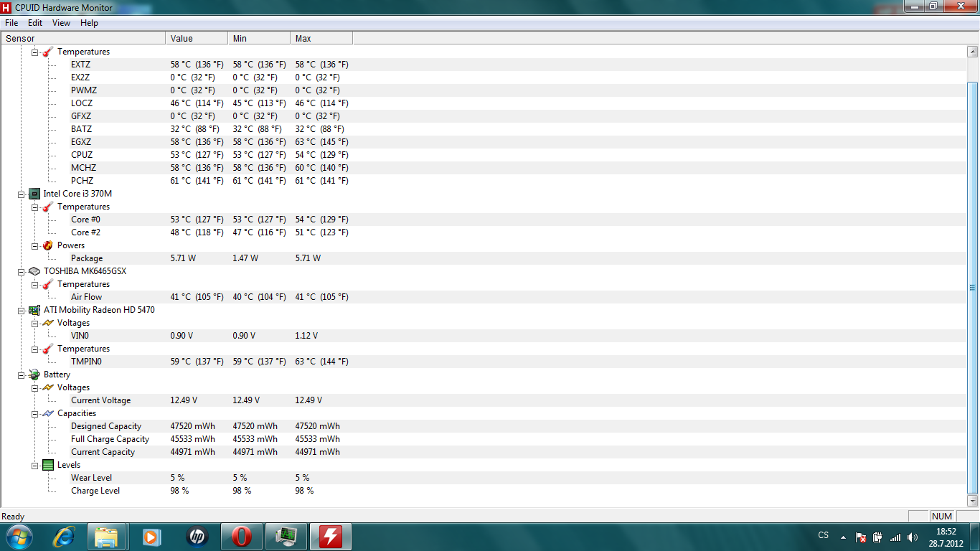Collapse the Levels group

[x=34, y=465]
